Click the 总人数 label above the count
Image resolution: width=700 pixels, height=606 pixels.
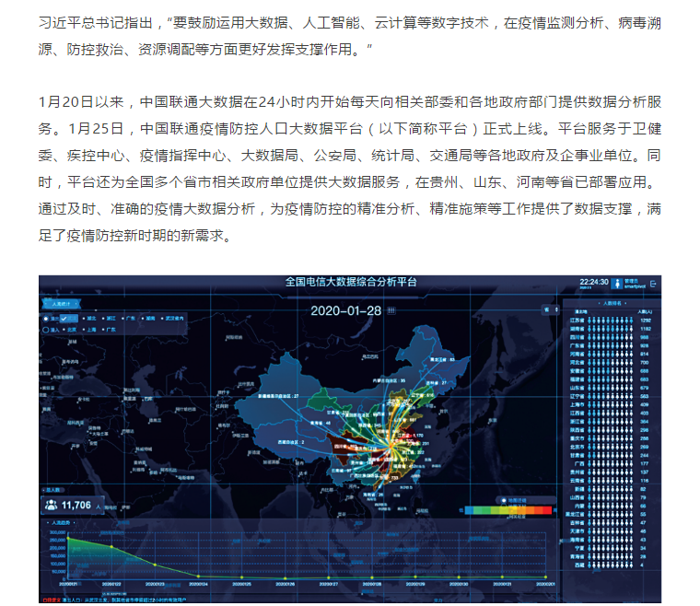coord(53,490)
